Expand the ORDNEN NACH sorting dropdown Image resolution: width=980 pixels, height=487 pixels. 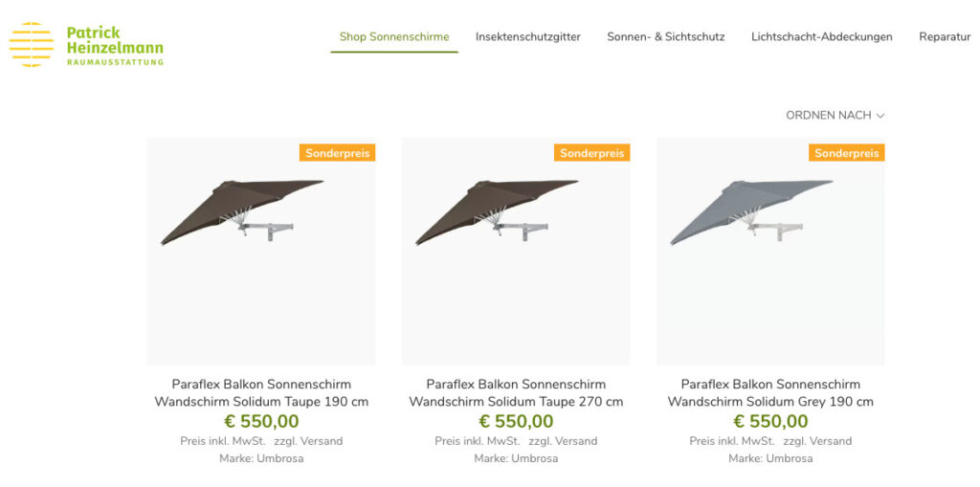pyautogui.click(x=835, y=116)
